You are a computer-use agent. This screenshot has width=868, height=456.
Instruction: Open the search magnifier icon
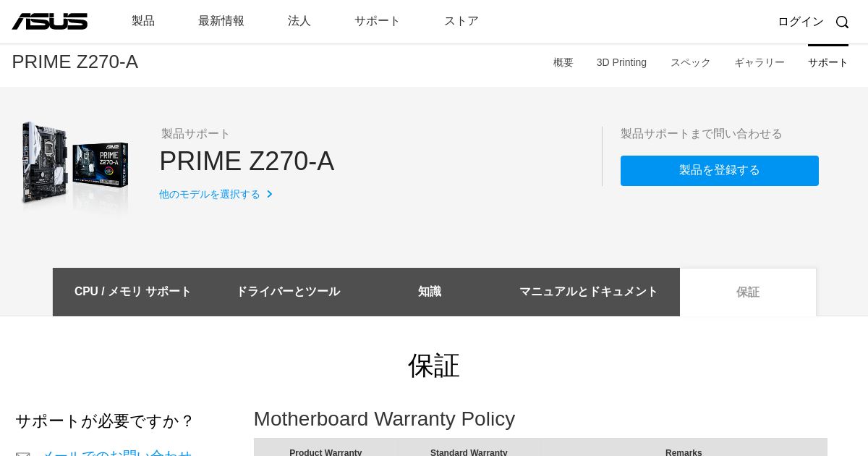pyautogui.click(x=842, y=22)
